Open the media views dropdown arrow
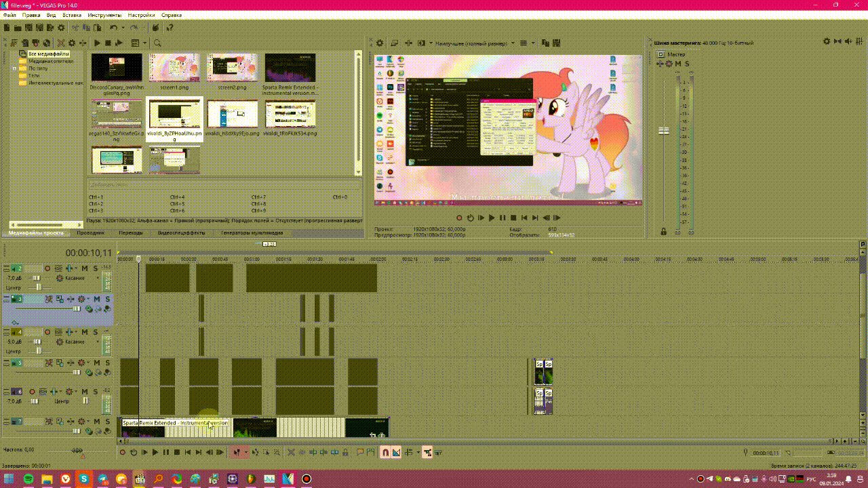 (145, 43)
